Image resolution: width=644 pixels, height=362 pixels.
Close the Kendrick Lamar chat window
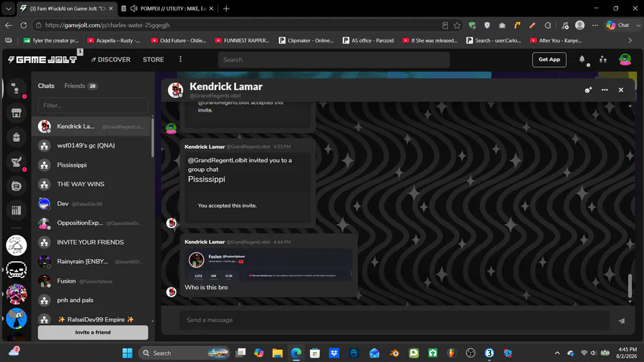pos(621,90)
